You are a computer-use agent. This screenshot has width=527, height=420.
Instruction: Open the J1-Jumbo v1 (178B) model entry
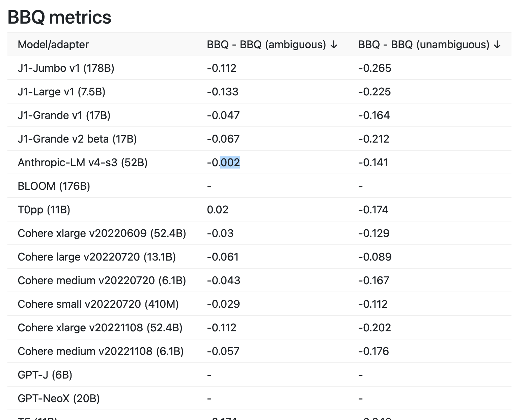point(66,68)
